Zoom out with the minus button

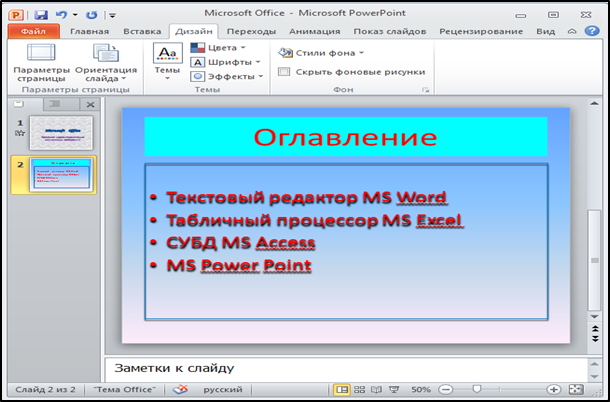point(447,389)
